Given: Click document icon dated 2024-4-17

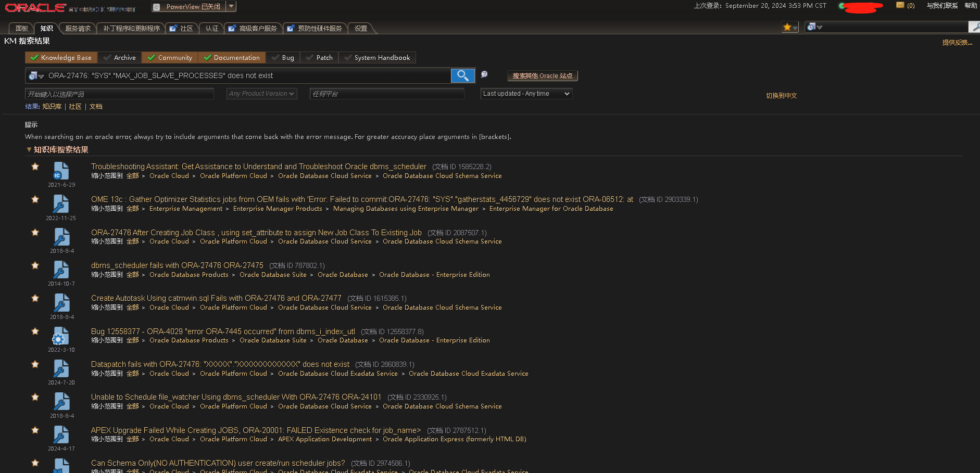Looking at the screenshot, I should click(x=61, y=435).
